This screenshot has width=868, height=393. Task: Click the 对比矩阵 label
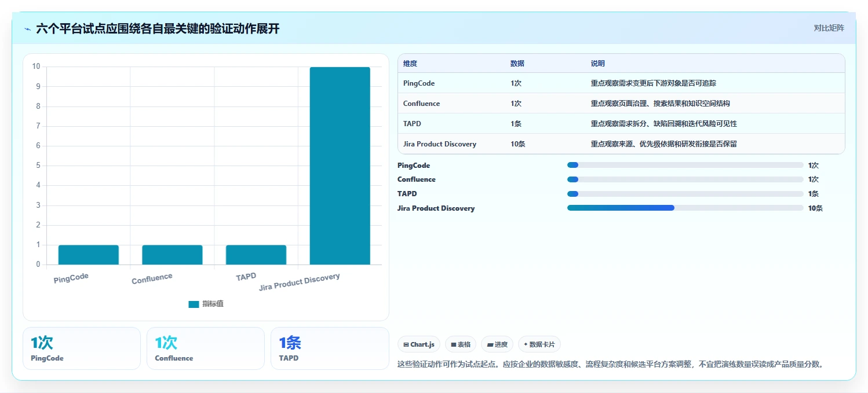click(829, 28)
